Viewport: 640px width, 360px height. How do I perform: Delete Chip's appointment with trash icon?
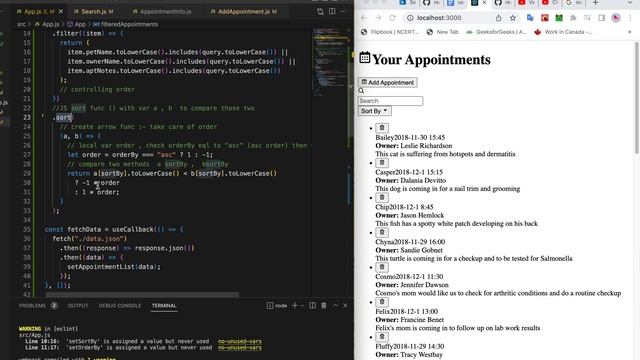click(x=382, y=197)
